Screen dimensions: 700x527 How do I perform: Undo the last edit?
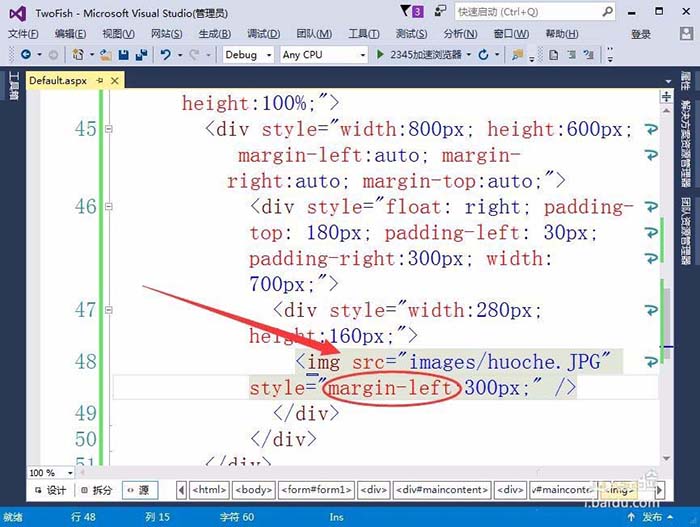click(166, 55)
